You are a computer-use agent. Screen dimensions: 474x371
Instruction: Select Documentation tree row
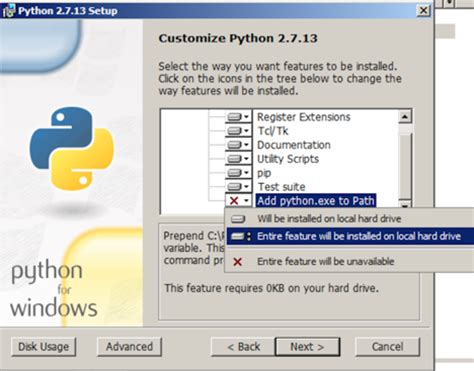point(294,145)
